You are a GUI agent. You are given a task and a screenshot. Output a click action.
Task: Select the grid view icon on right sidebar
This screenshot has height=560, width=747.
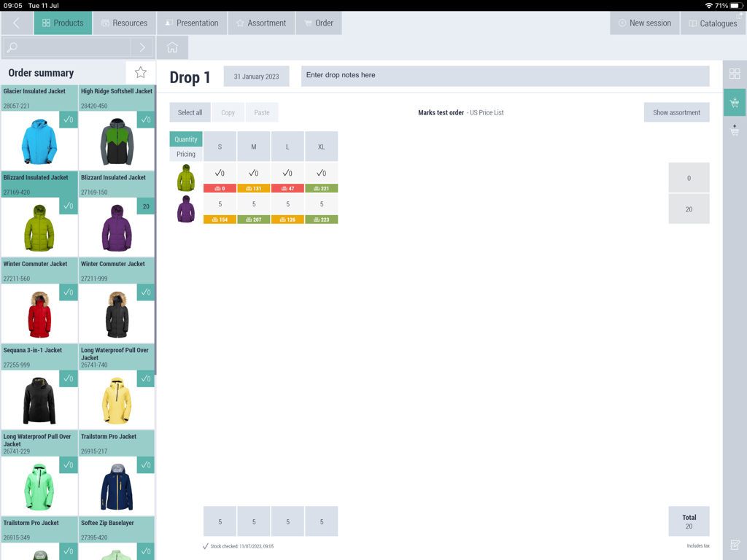point(735,73)
